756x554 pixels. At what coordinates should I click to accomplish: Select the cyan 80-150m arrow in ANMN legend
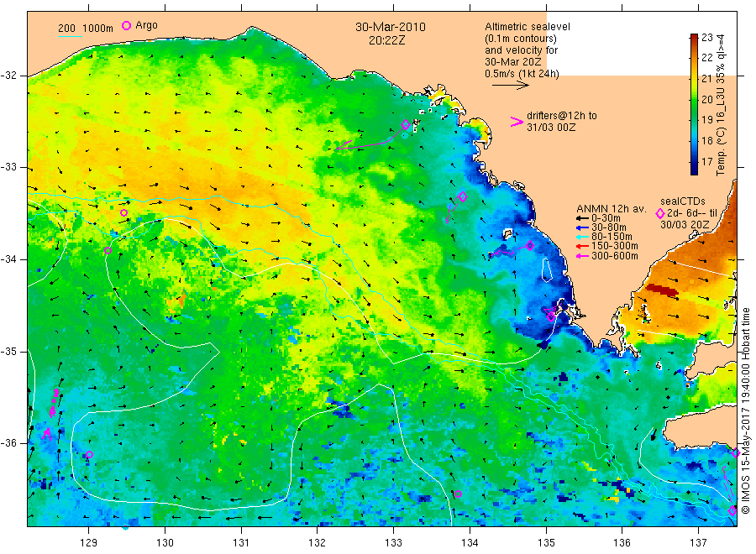point(582,237)
